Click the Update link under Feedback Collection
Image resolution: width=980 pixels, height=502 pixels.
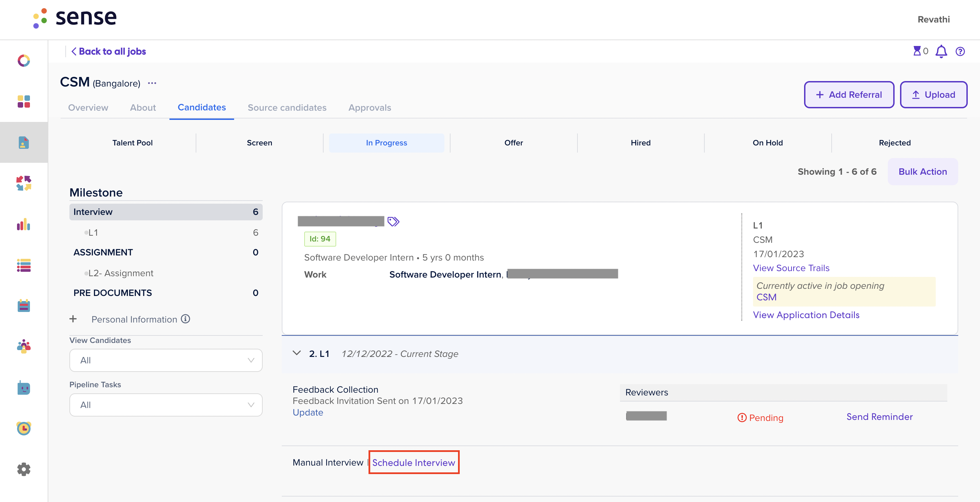[x=308, y=412]
